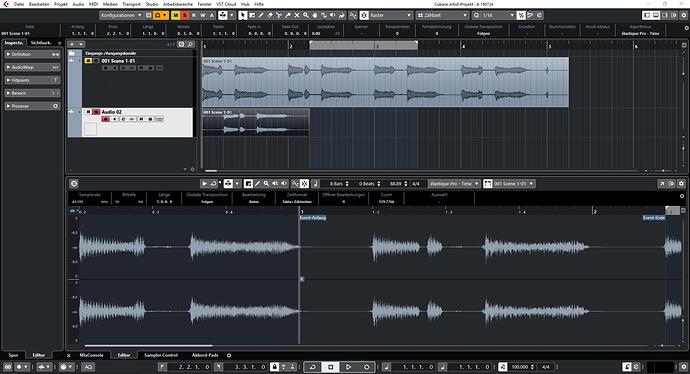
Task: Select the Mute X tool
Action: 297,15
